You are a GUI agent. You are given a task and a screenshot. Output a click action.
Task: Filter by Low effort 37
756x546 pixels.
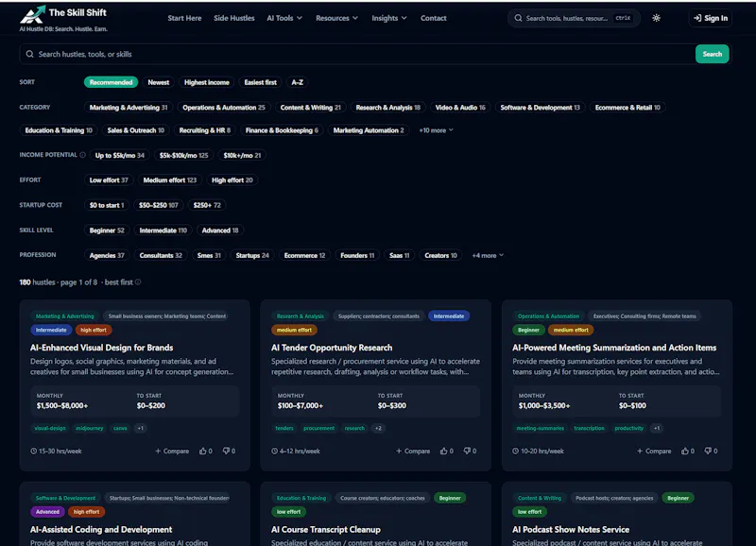click(109, 180)
